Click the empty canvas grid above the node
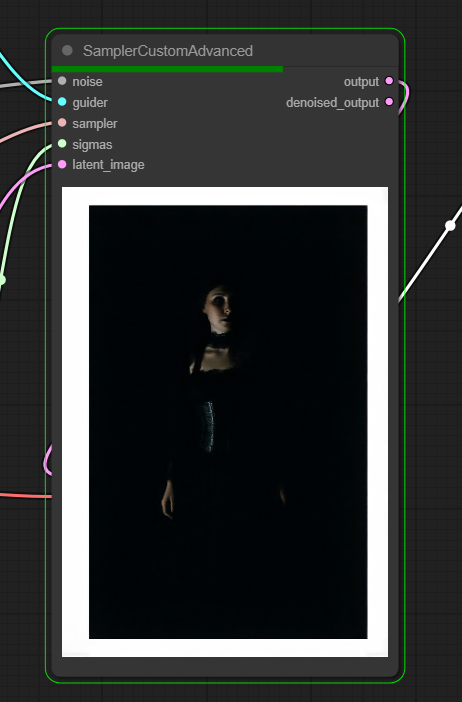The height and width of the screenshot is (702, 462). pyautogui.click(x=224, y=13)
